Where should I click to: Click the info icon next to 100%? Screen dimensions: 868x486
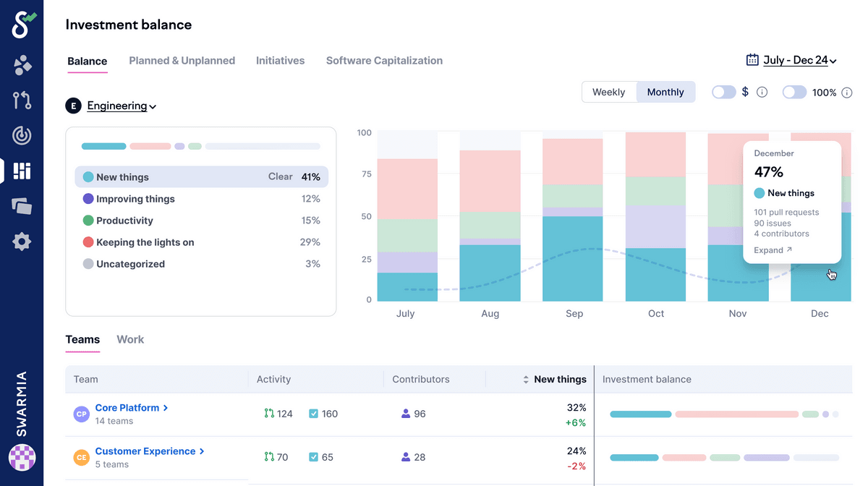tap(847, 93)
